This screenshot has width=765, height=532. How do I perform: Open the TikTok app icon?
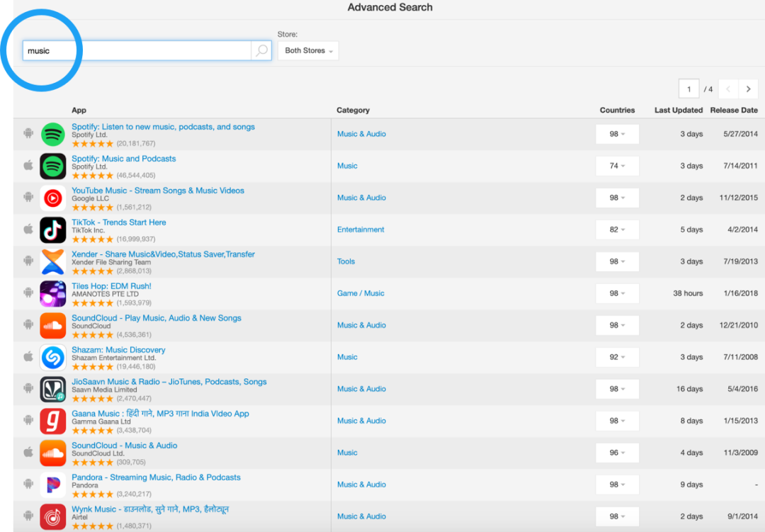pyautogui.click(x=52, y=230)
